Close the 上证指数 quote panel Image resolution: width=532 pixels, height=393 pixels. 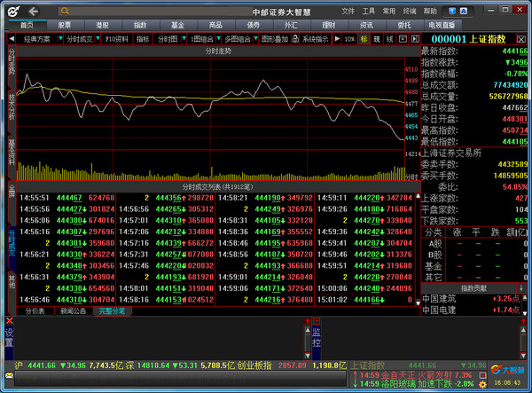[x=521, y=39]
